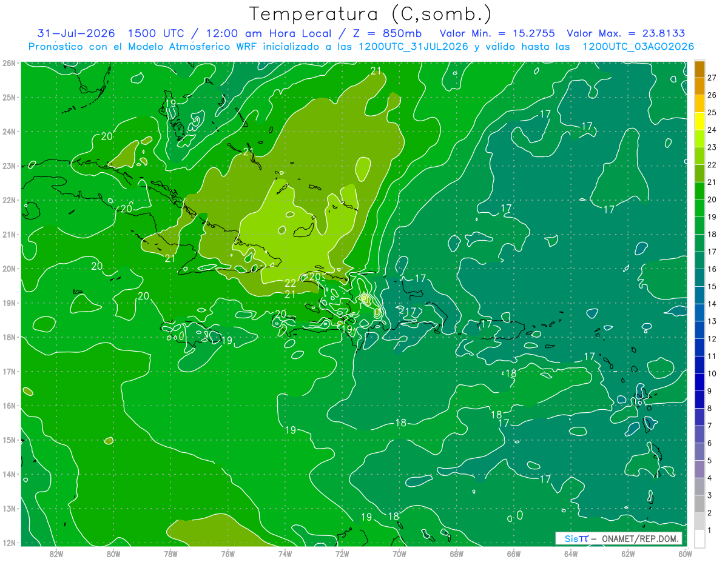This screenshot has height=562, width=728.
Task: Select 'Valor Max. = 23.8133' text
Action: point(626,33)
